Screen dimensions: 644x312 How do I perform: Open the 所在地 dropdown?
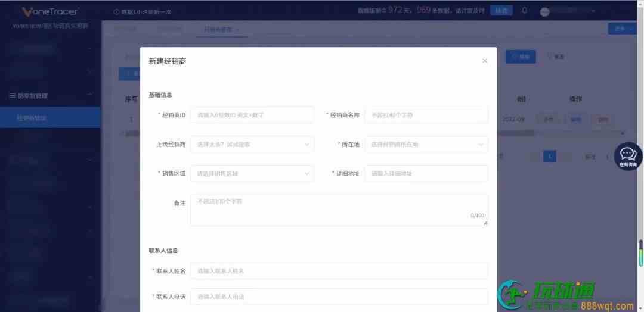click(427, 145)
